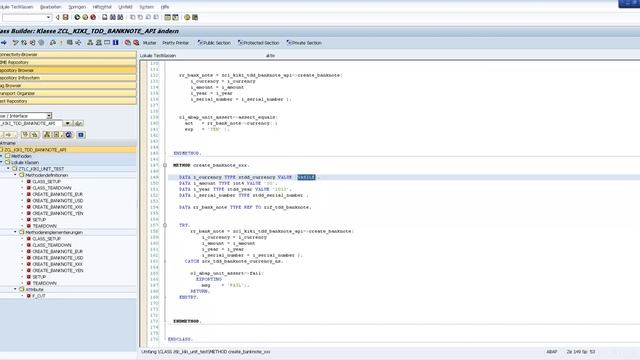Click the green Back arrow icon
Viewport: 640px width, 360px height.
[x=77, y=17]
